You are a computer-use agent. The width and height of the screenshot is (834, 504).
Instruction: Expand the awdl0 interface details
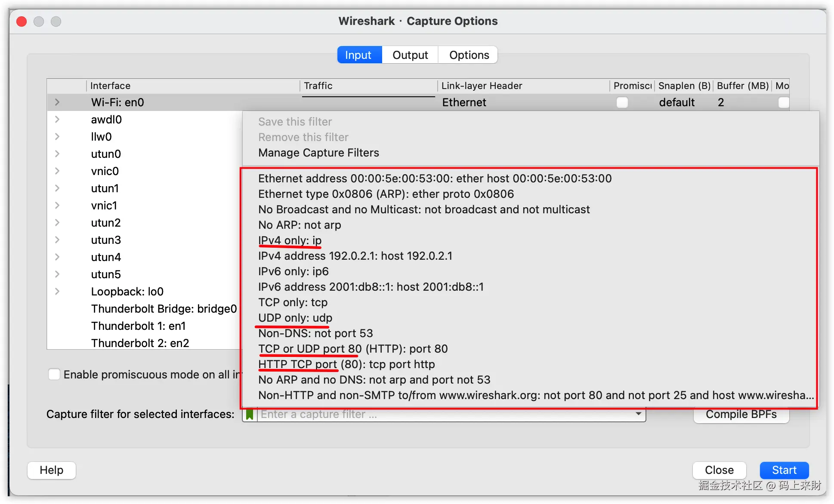click(x=57, y=120)
